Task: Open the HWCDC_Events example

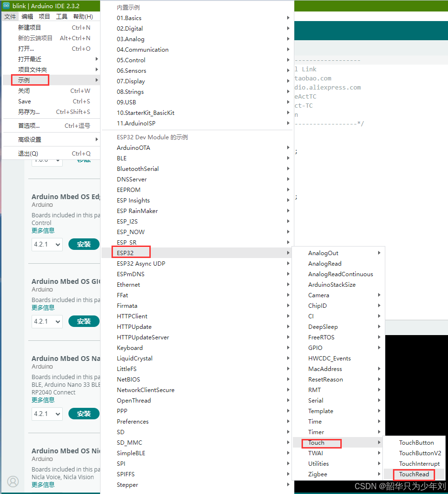Action: (x=339, y=358)
